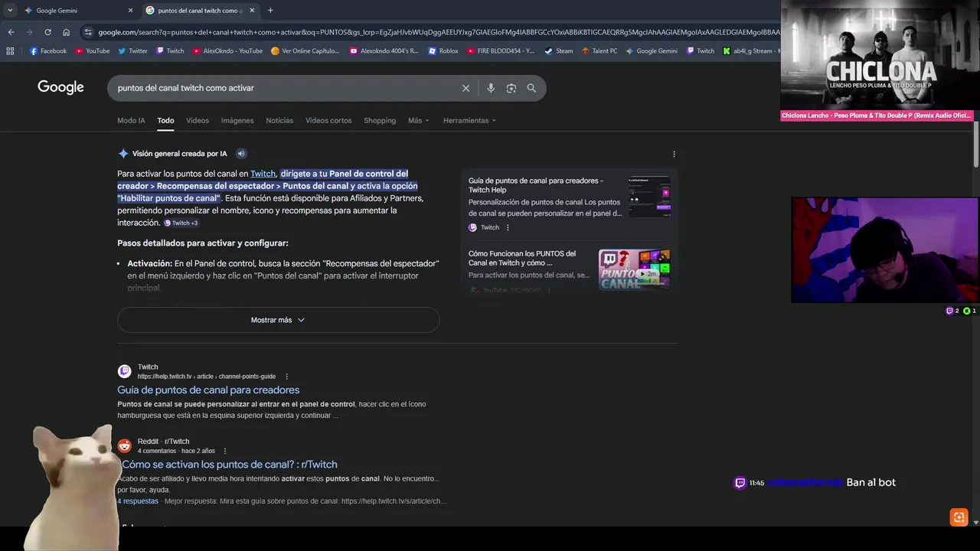
Task: Open a new browser tab
Action: point(270,11)
